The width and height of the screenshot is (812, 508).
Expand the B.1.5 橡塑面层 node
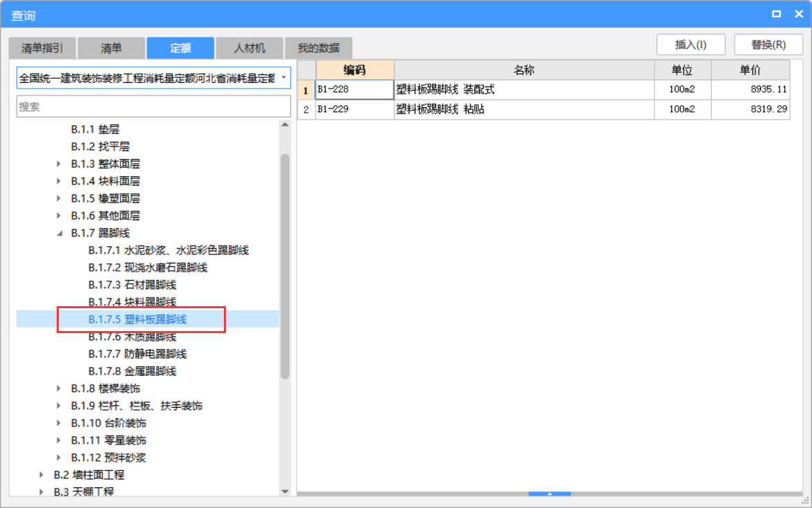tap(58, 198)
